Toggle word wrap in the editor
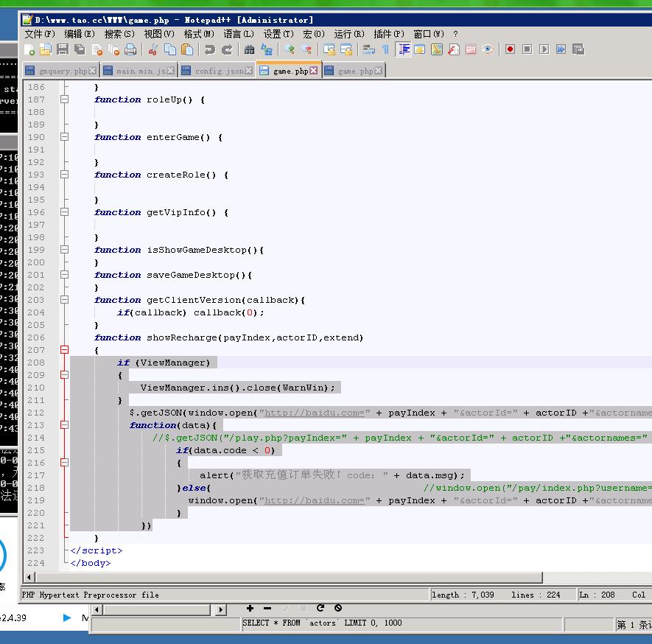Screen dimensions: 652x644 (x=369, y=50)
